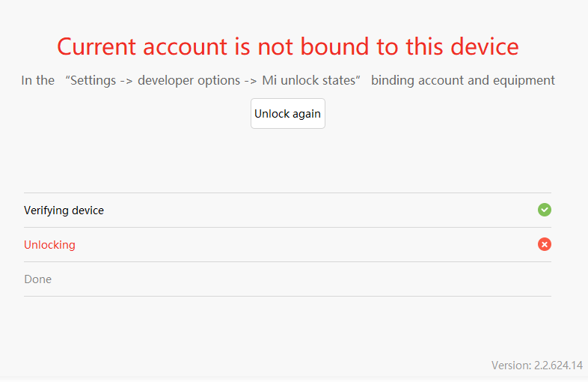Click the word 'Current' in the error title
The image size is (588, 382).
[97, 46]
